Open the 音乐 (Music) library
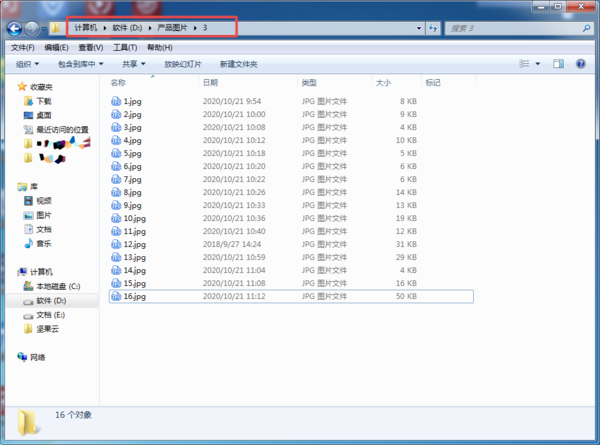This screenshot has width=600, height=445. (x=44, y=243)
